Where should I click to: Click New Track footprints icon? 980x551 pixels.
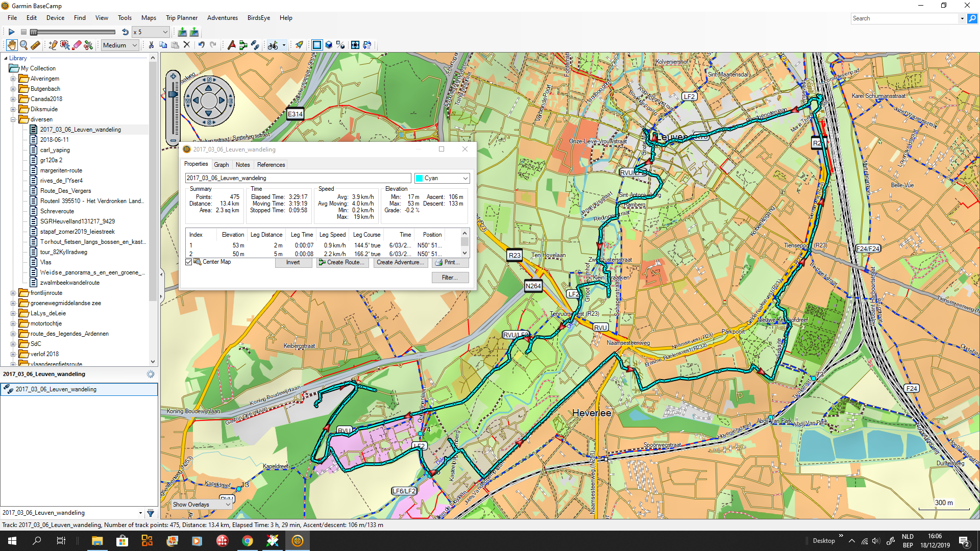coord(255,45)
